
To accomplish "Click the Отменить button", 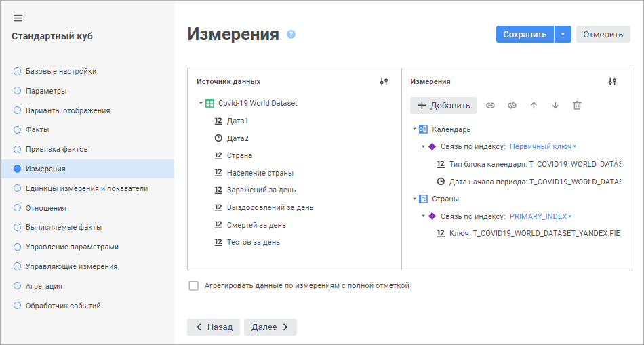I will (x=603, y=35).
